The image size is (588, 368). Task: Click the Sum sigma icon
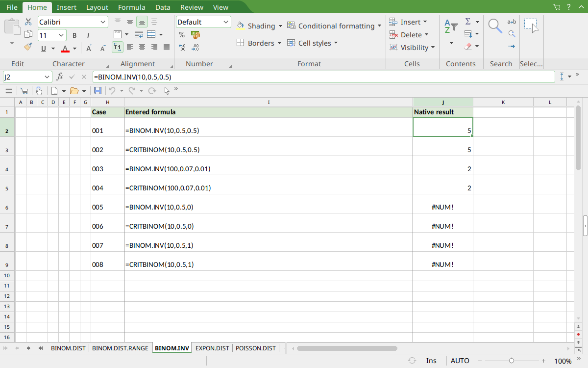tap(468, 22)
